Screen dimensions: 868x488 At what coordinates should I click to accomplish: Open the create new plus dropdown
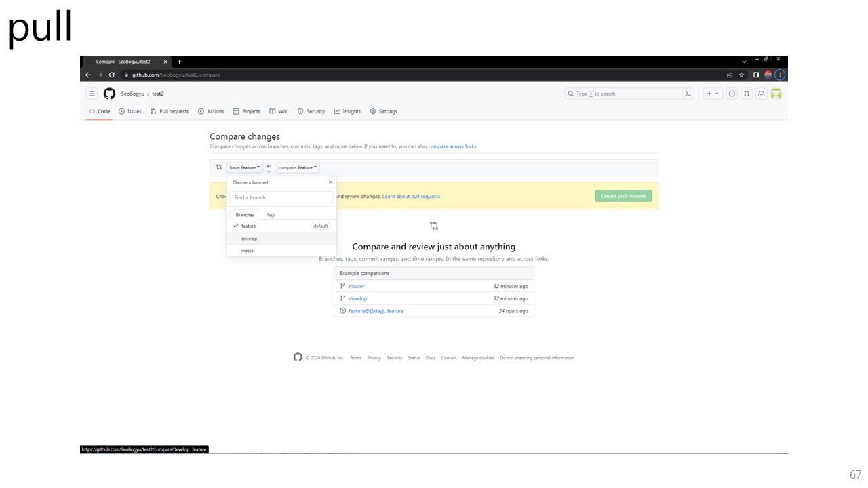pyautogui.click(x=712, y=94)
